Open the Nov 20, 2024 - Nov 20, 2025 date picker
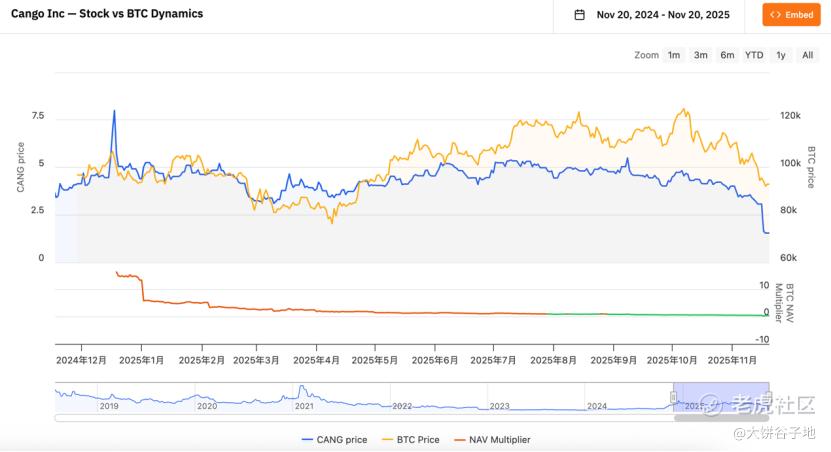Screen dimensions: 831x452 point(663,15)
